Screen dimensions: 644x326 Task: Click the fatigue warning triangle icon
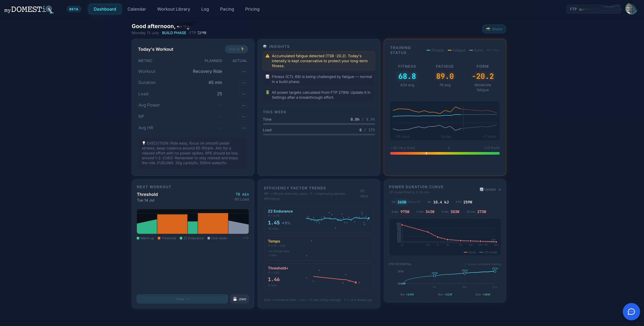click(x=267, y=56)
